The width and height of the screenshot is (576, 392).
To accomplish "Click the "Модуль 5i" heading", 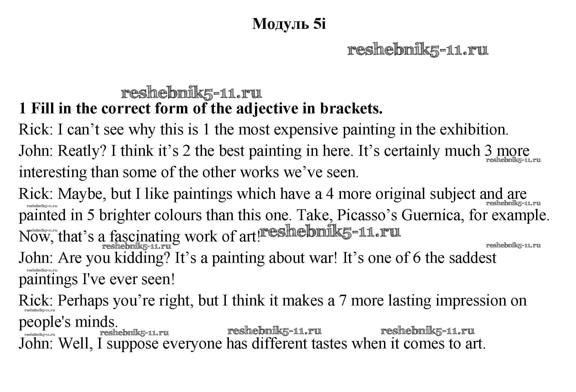I will tap(289, 24).
